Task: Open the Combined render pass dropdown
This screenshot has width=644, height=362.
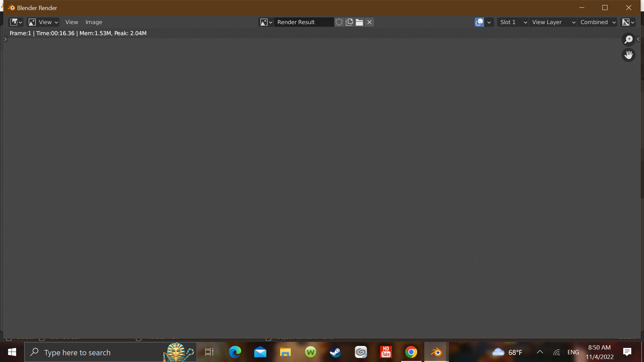Action: (597, 22)
